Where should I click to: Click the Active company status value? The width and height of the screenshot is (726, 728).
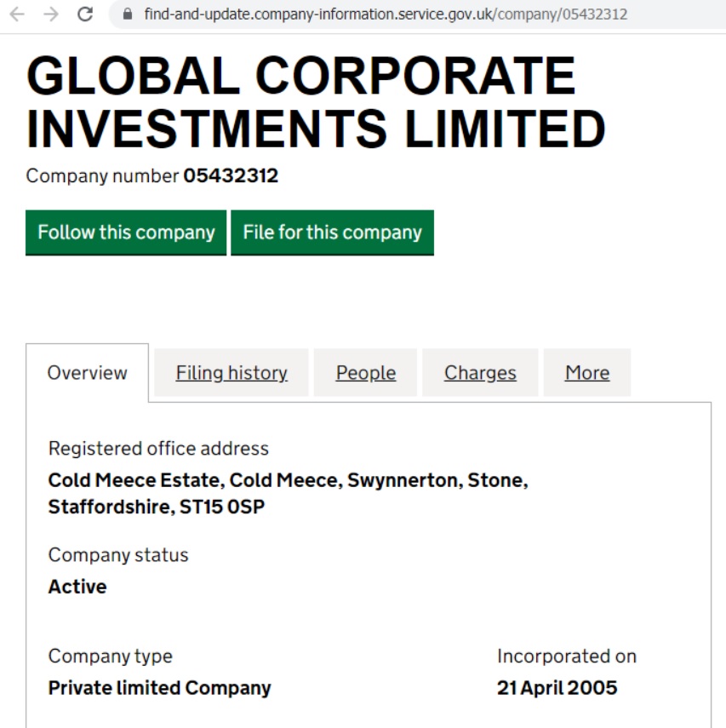coord(77,587)
